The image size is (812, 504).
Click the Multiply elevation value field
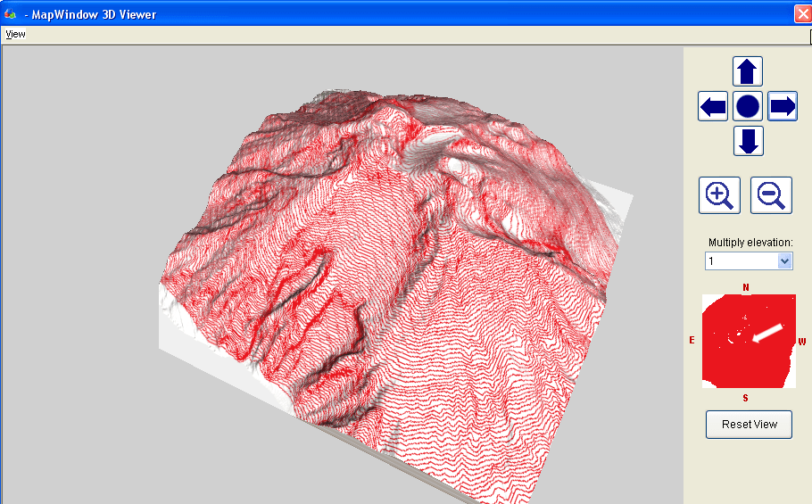[x=740, y=261]
